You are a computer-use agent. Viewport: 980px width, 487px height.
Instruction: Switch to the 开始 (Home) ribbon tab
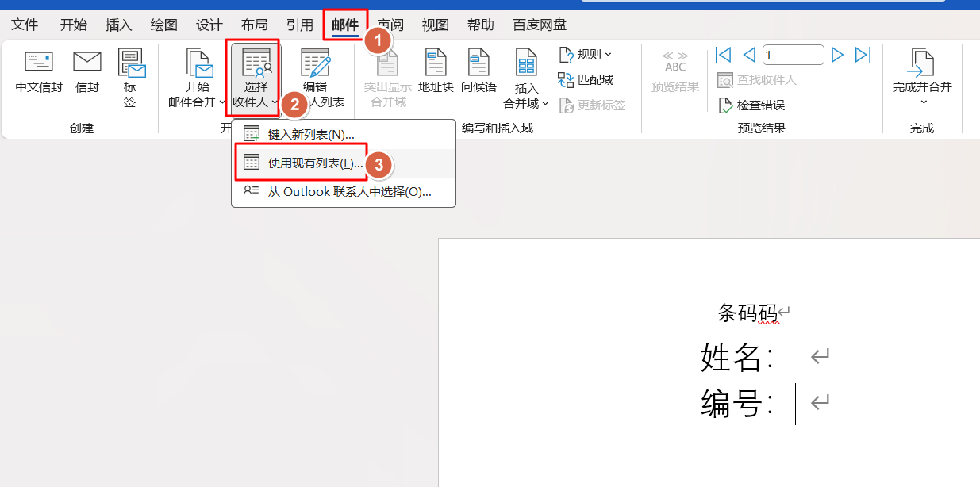[x=74, y=25]
